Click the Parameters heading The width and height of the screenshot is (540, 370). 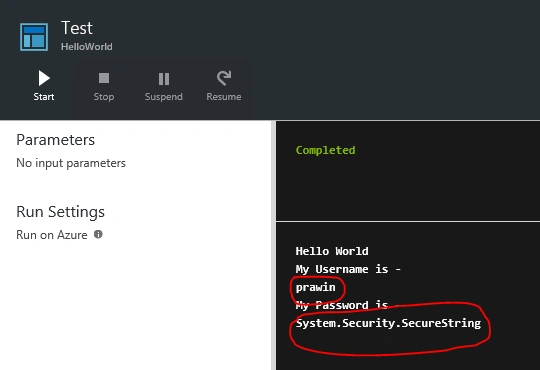pyautogui.click(x=55, y=140)
